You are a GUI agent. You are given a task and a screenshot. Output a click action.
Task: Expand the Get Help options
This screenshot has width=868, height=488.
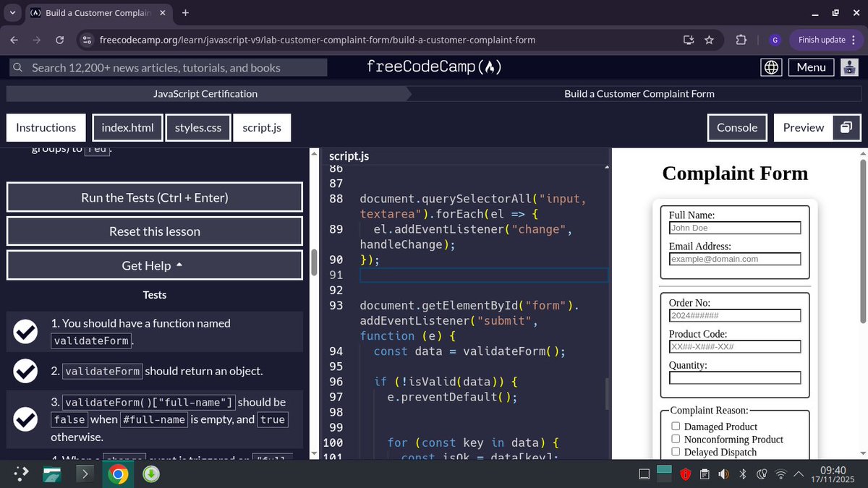point(155,265)
